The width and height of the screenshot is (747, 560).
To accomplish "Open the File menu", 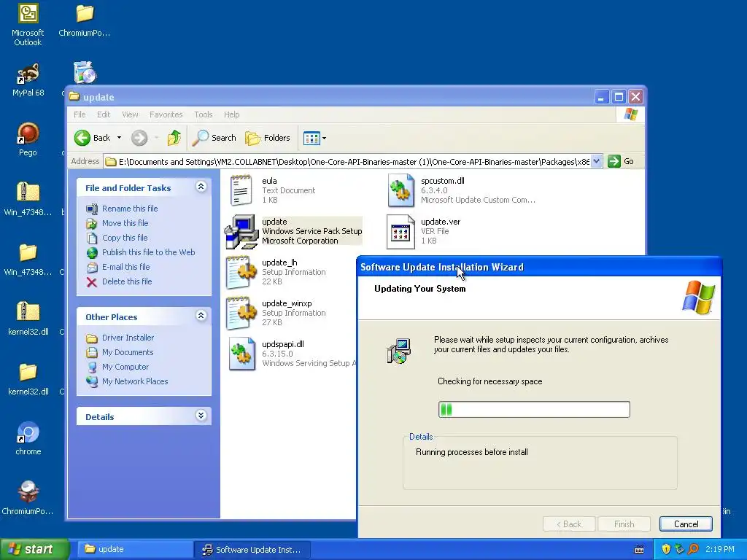I will point(80,114).
